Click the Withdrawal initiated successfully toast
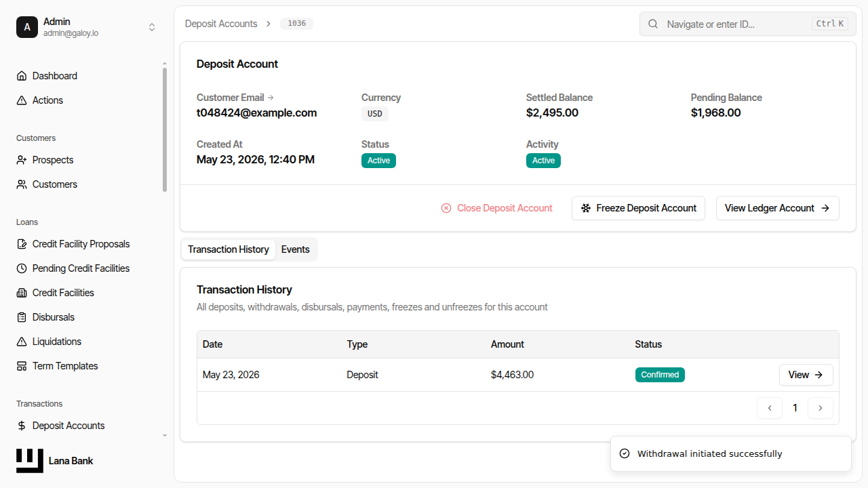Screen dimensions: 868x488 731,453
